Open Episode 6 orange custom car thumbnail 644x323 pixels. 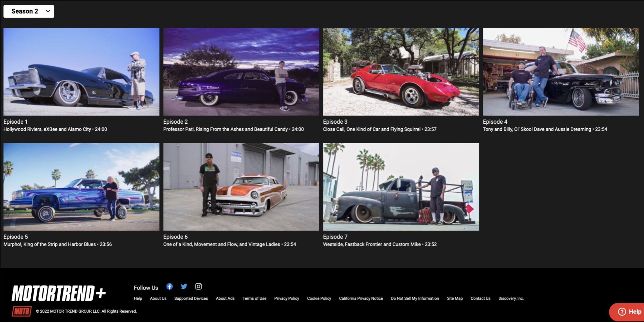[x=241, y=187]
